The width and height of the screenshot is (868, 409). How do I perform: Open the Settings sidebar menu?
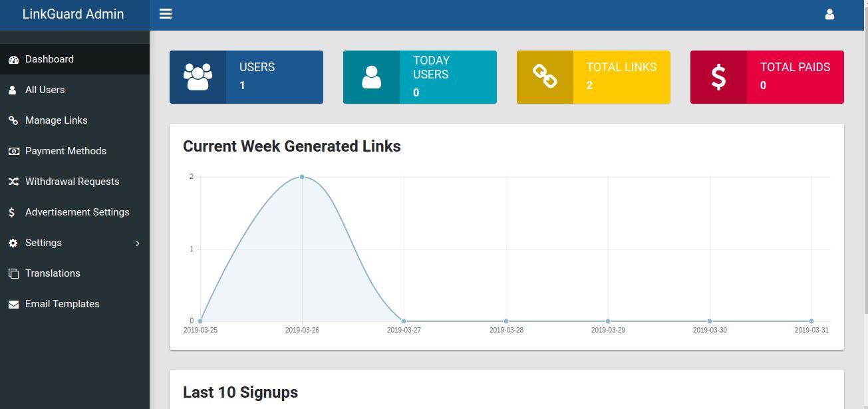(x=44, y=243)
